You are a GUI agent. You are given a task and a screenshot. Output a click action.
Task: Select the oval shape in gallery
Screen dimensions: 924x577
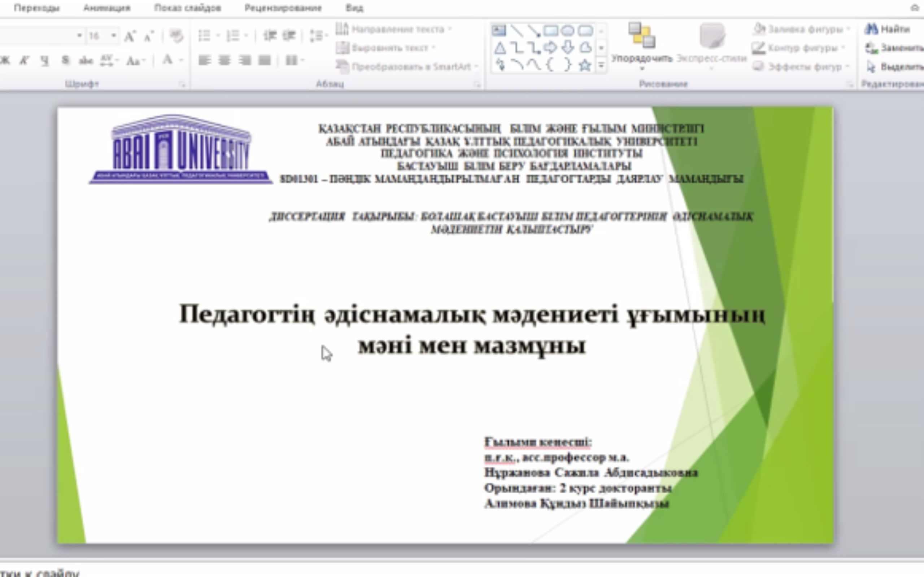[568, 31]
